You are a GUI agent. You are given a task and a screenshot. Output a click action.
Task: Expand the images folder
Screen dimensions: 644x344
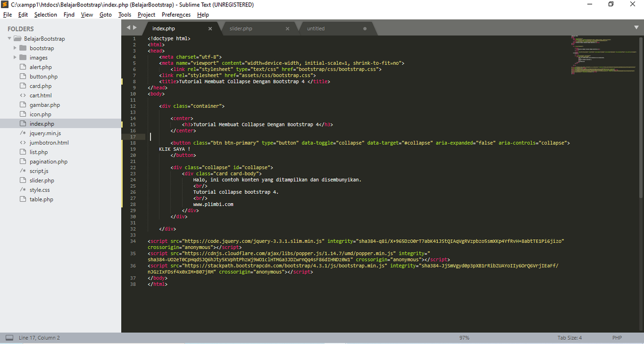pos(16,57)
